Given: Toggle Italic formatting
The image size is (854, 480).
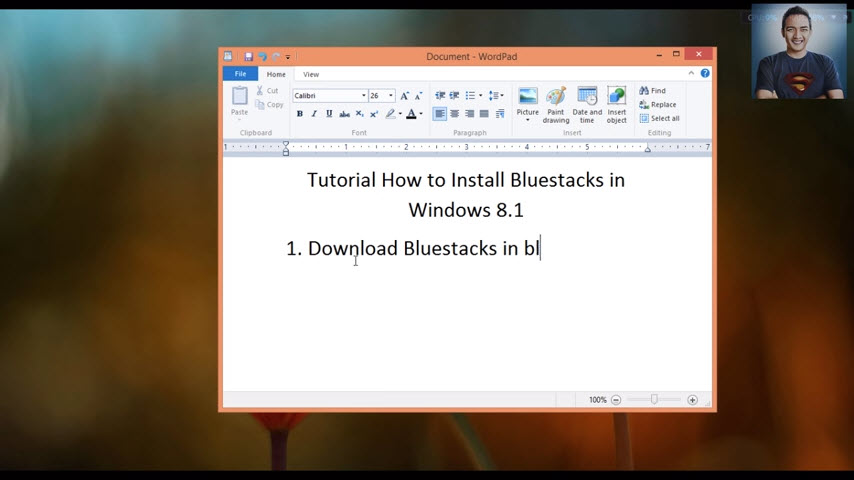Looking at the screenshot, I should [314, 114].
